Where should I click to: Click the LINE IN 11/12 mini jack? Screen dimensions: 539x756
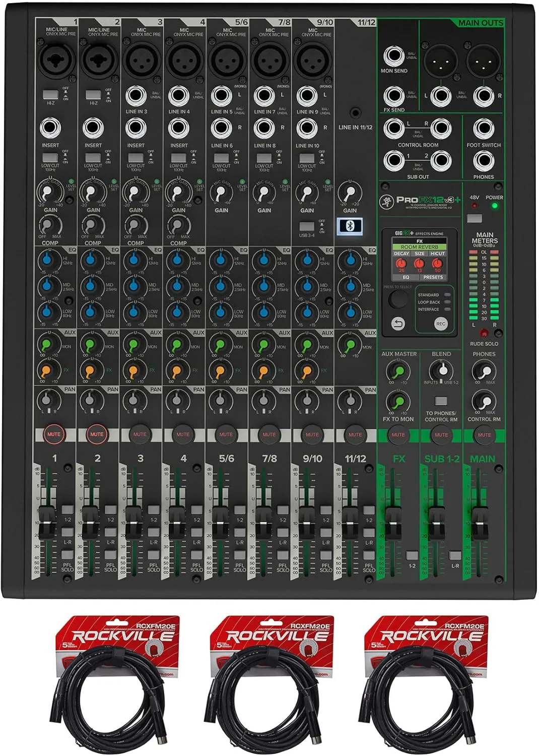coord(356,113)
